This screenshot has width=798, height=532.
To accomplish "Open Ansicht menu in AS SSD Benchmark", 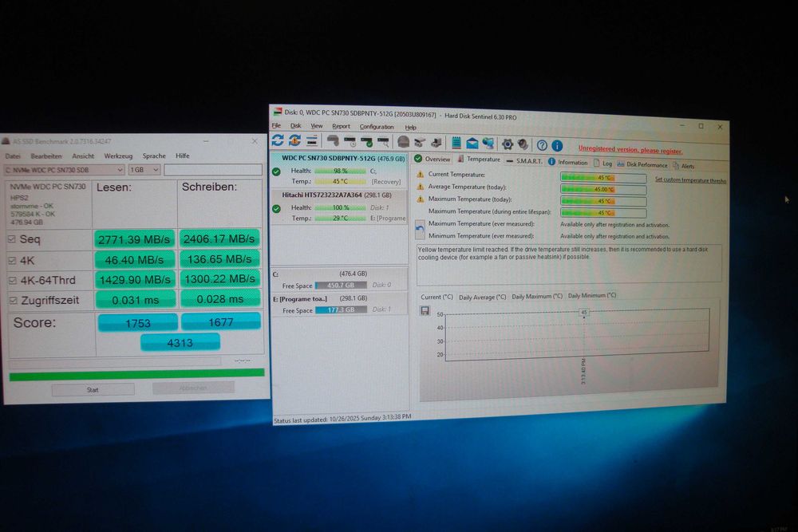I will (83, 156).
